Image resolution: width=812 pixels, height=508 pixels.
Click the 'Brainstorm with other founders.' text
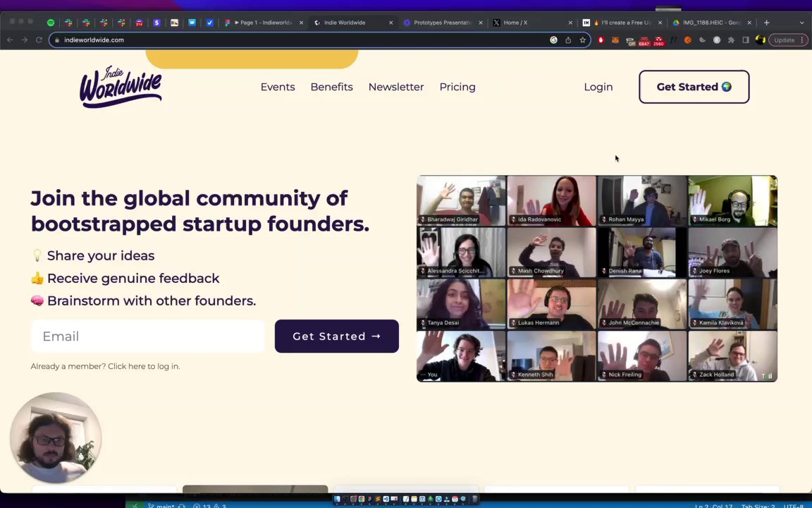(152, 301)
